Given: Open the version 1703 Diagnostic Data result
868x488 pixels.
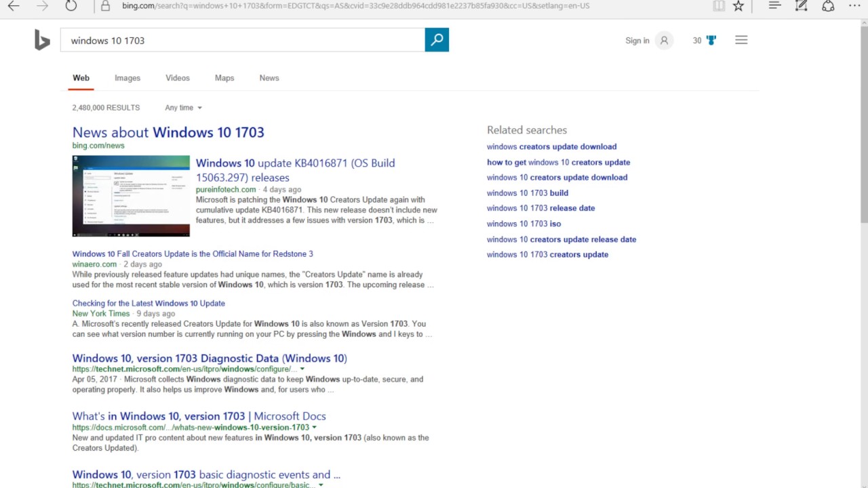Looking at the screenshot, I should [x=210, y=359].
